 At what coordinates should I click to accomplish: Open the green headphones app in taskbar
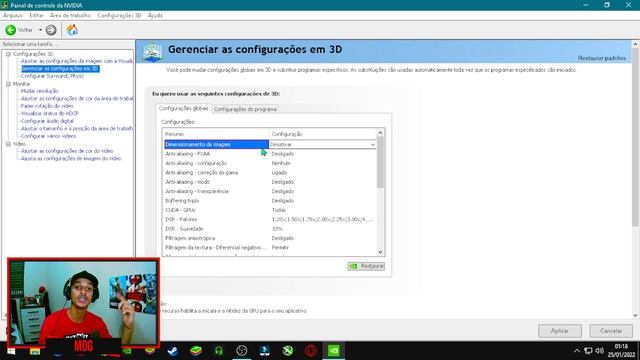(x=219, y=351)
